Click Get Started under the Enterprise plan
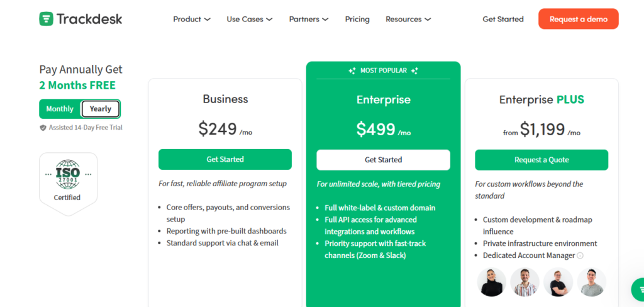The height and width of the screenshot is (307, 644). click(x=383, y=160)
